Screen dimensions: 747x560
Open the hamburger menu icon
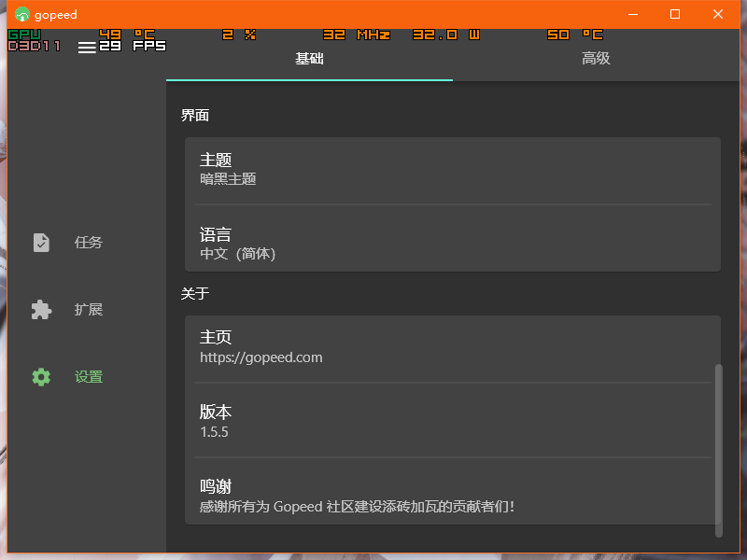(x=87, y=48)
